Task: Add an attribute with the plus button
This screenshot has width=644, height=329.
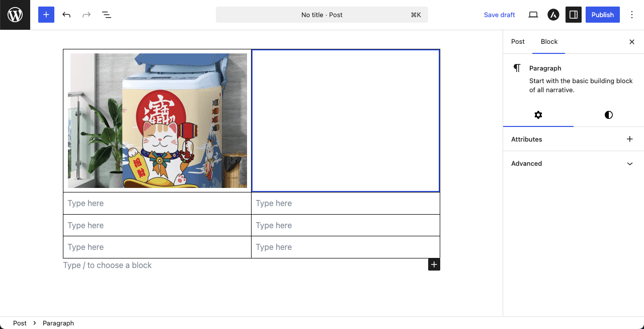Action: [x=630, y=139]
